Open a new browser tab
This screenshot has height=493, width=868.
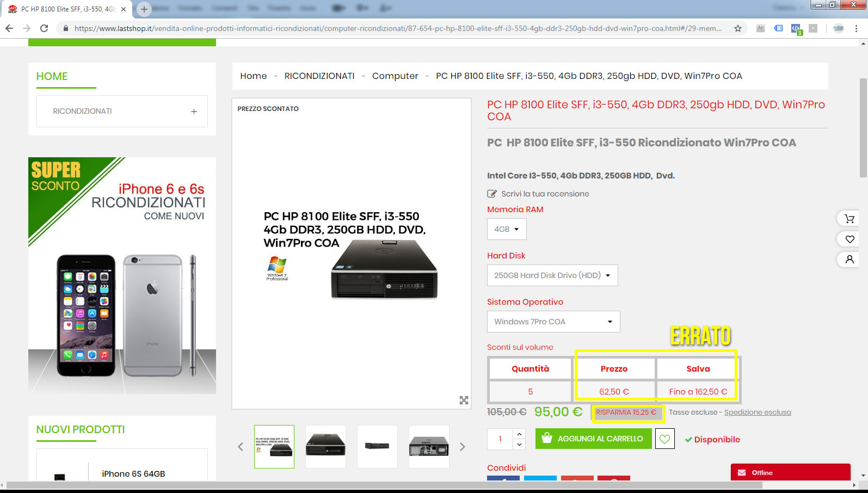point(144,9)
